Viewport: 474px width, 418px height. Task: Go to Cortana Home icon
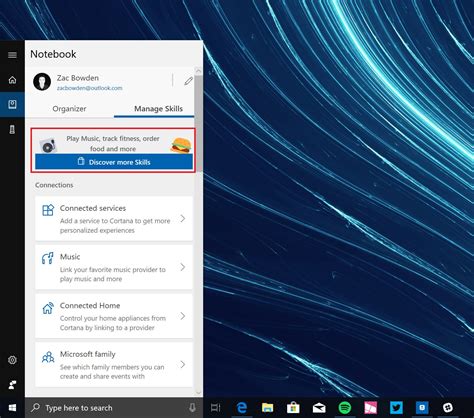click(12, 80)
